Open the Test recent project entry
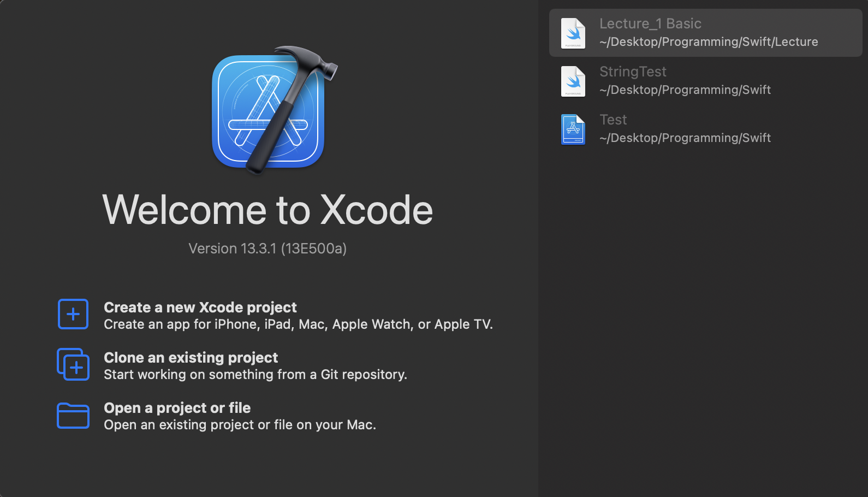 (706, 129)
